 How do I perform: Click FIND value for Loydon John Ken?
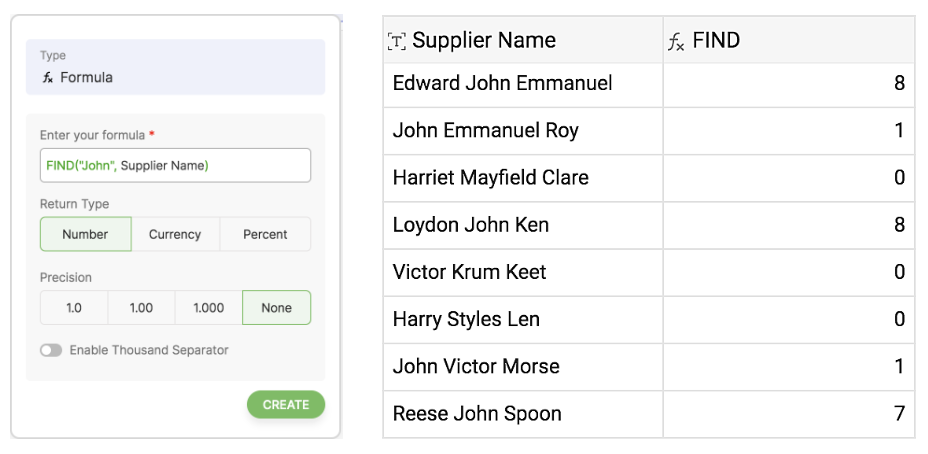(788, 225)
